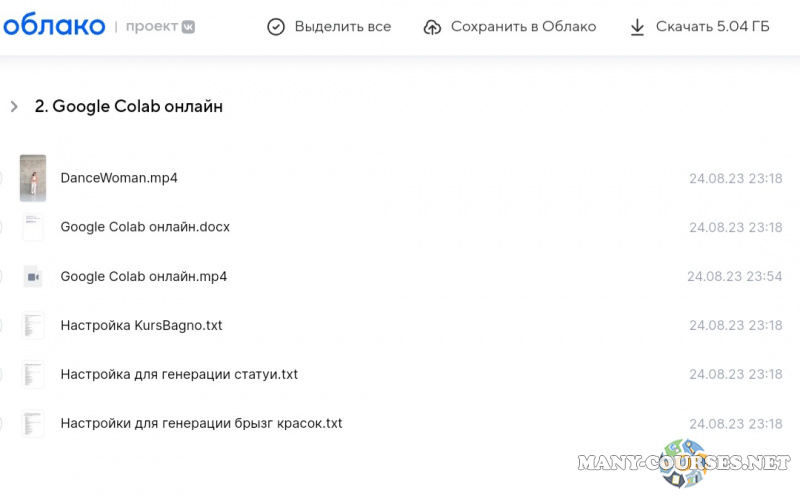
Task: Open the DanceWoman.mp4 file name
Action: click(x=119, y=178)
